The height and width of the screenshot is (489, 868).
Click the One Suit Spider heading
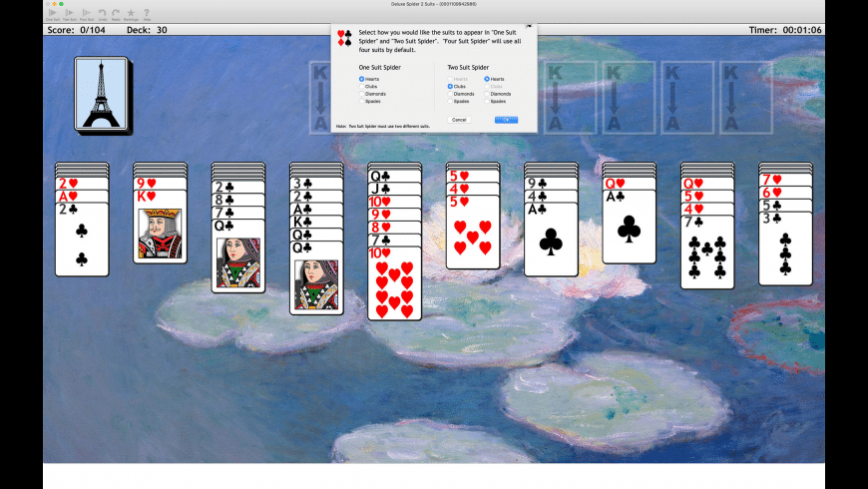(x=380, y=68)
